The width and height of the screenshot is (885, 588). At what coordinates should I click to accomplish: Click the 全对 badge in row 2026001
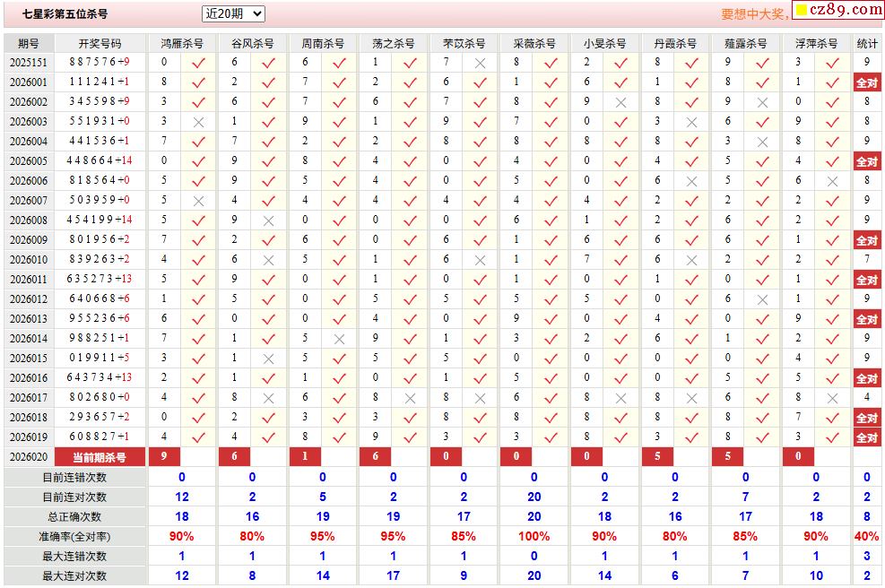tap(867, 83)
